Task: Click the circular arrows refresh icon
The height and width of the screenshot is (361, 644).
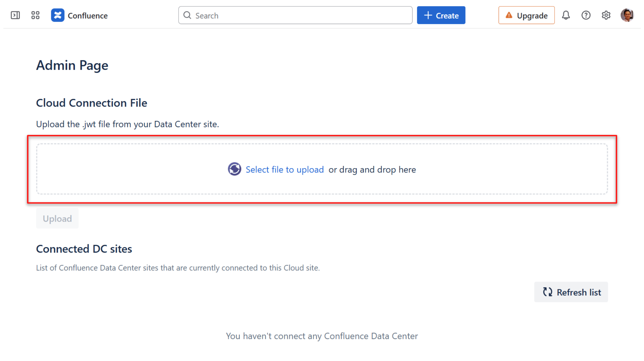Action: 547,292
